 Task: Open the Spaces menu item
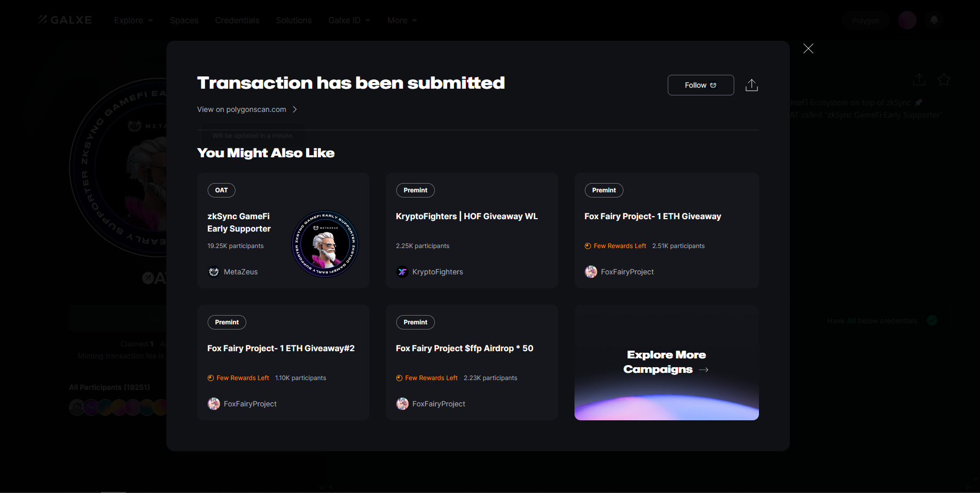(x=184, y=21)
